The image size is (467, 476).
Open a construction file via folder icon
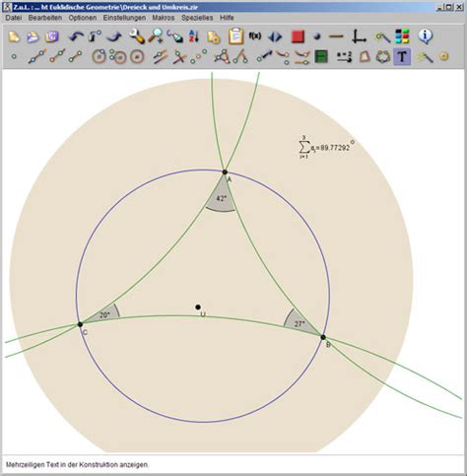33,36
